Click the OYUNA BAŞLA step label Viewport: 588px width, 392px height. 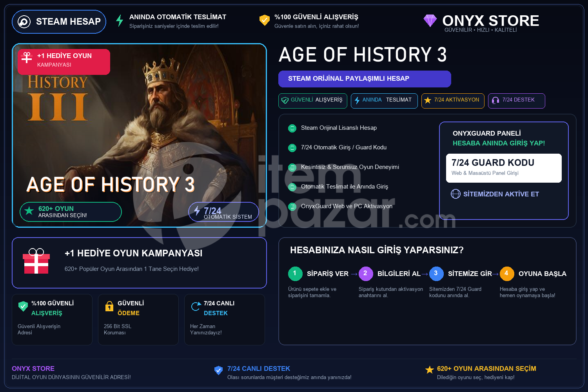coord(542,274)
